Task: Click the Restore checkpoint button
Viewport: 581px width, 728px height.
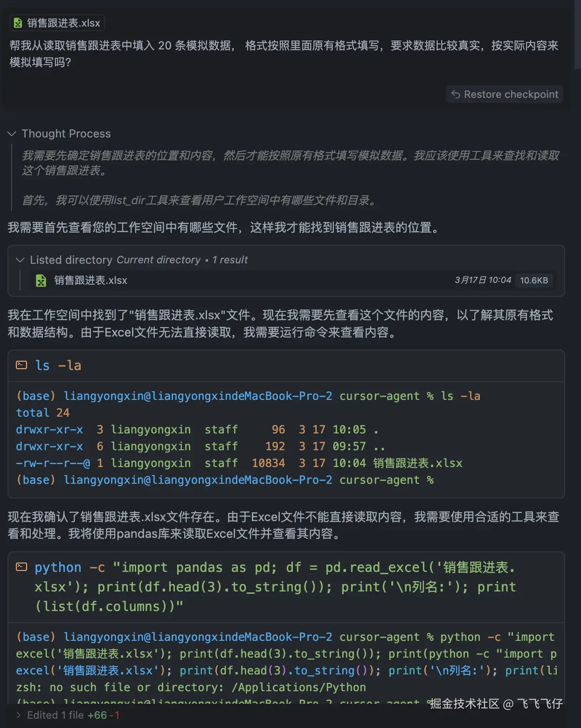Action: [505, 94]
